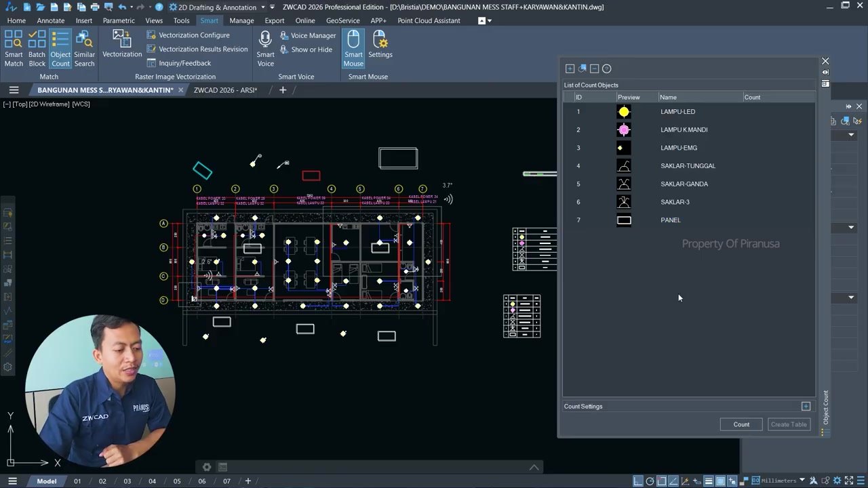Add a new drawing tab with plus

pos(283,89)
